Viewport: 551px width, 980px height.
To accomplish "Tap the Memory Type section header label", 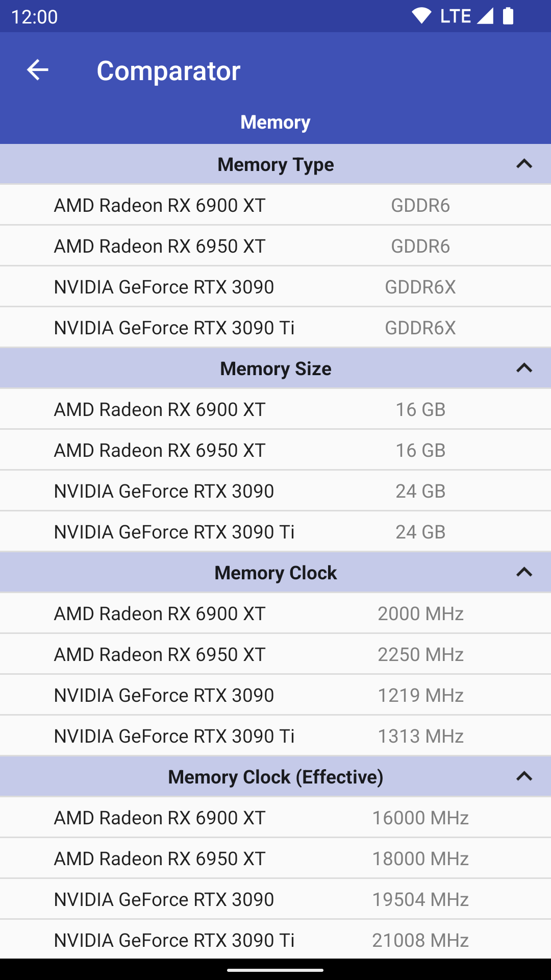I will (275, 164).
